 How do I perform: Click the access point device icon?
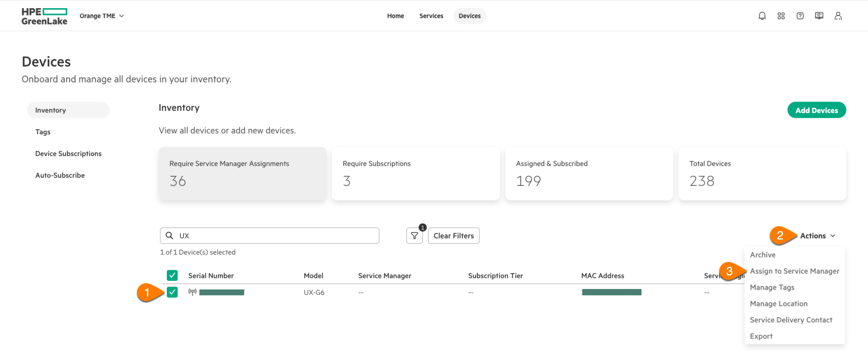(192, 292)
